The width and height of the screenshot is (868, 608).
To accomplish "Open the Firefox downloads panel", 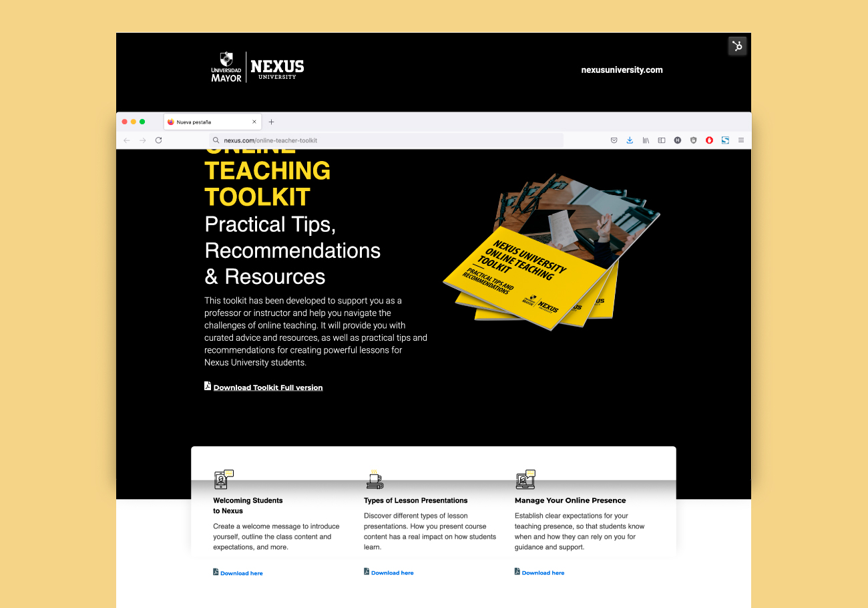I will (630, 140).
